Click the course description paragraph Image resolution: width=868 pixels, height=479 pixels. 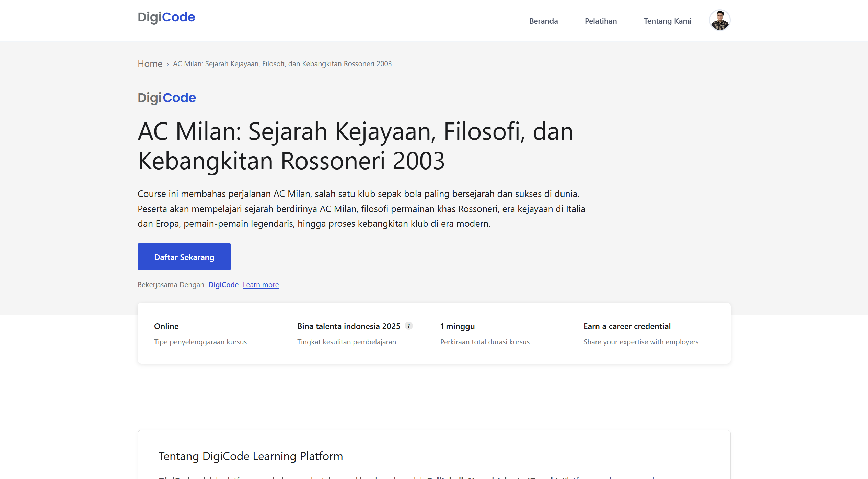point(361,209)
